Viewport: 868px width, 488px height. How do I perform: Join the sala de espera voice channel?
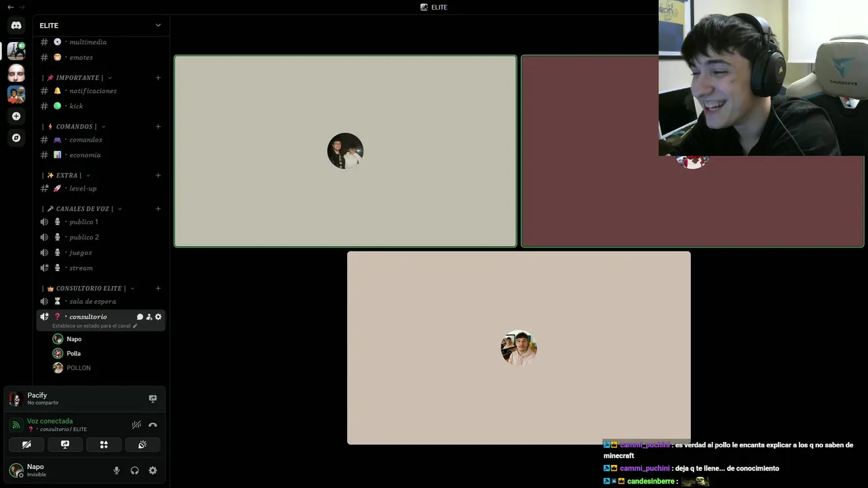coord(100,302)
